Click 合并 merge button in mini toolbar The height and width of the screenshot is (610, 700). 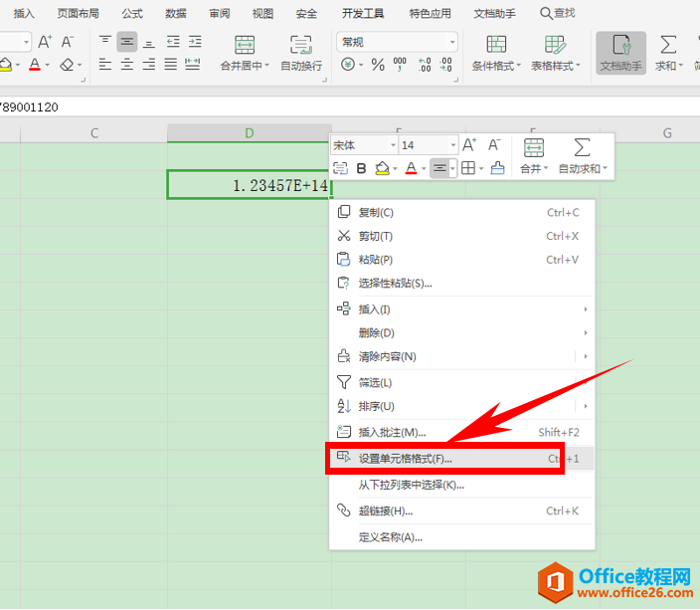click(x=534, y=156)
